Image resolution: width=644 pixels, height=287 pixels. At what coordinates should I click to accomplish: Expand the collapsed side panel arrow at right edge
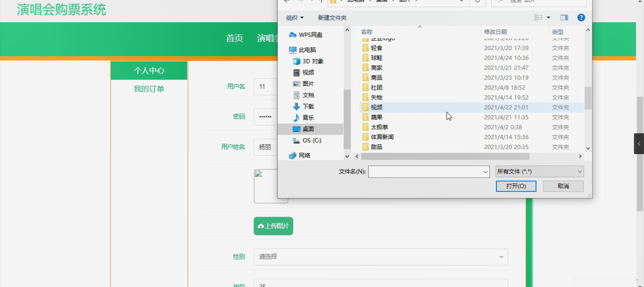click(x=639, y=144)
